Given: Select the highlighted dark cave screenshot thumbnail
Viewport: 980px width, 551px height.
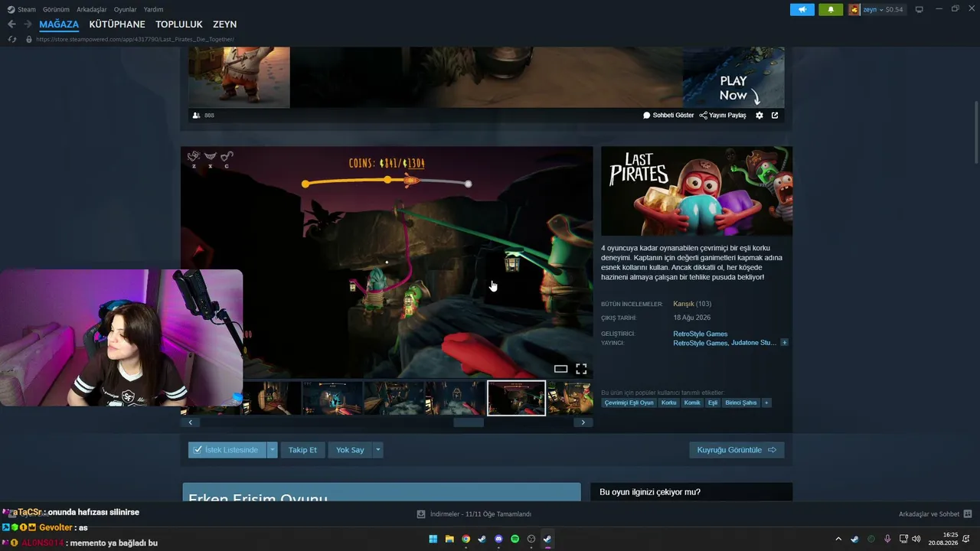Looking at the screenshot, I should (x=516, y=398).
